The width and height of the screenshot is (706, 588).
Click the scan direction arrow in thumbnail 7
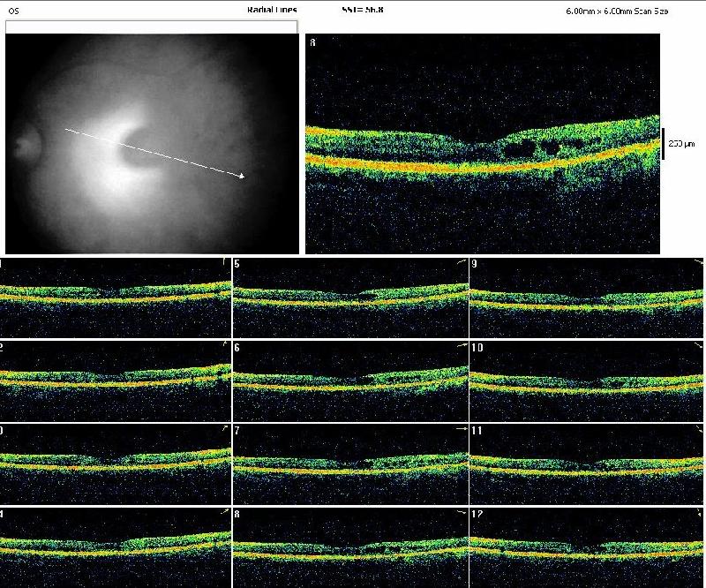462,429
